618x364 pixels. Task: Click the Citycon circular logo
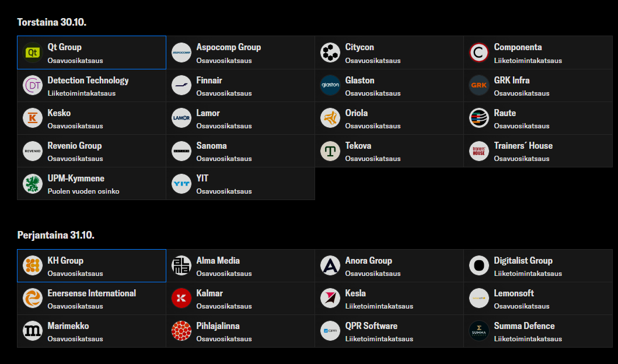(330, 52)
